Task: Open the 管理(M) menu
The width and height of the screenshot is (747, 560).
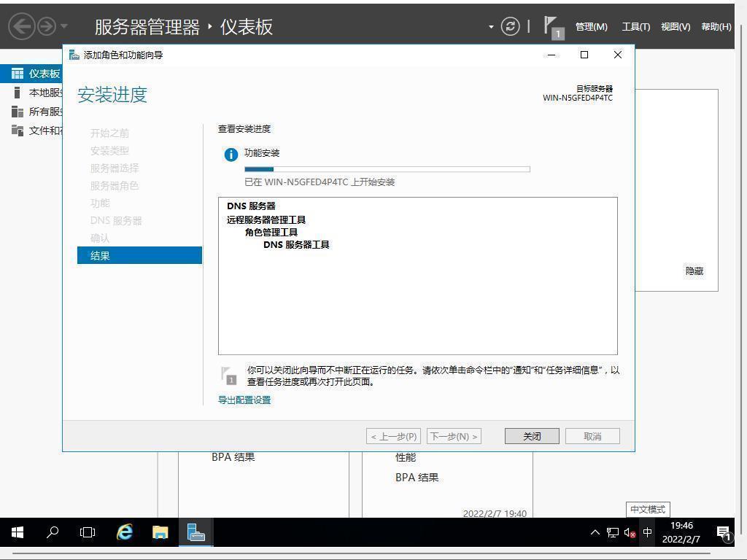Action: [x=591, y=27]
